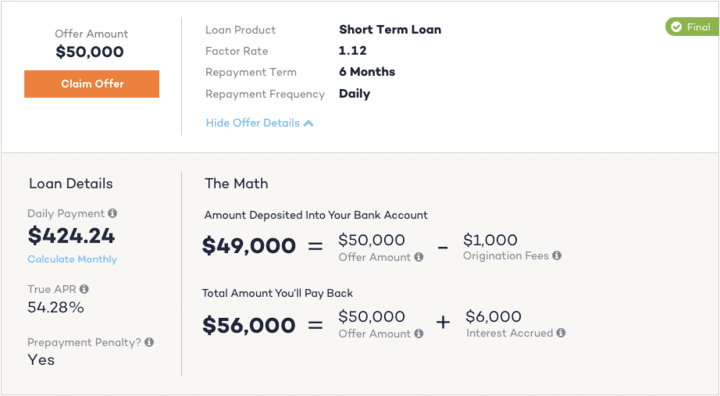Click info icon by payback Offer Amount

coord(419,334)
